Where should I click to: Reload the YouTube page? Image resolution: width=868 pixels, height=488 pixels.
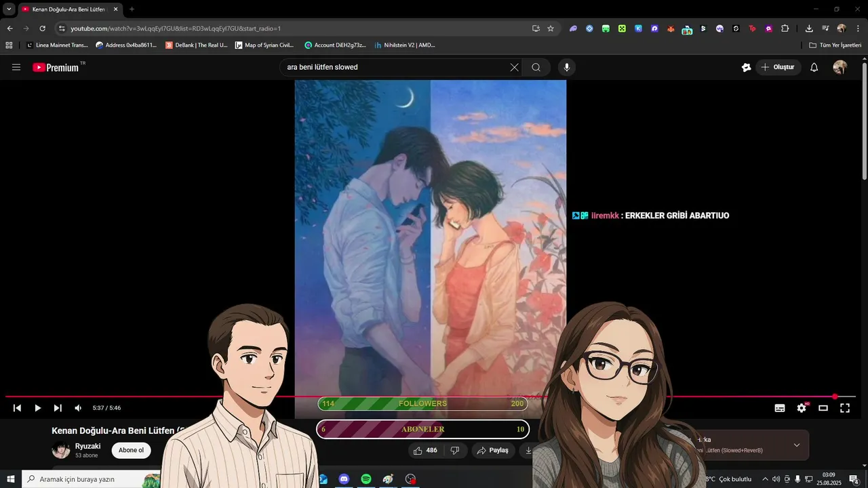point(42,28)
